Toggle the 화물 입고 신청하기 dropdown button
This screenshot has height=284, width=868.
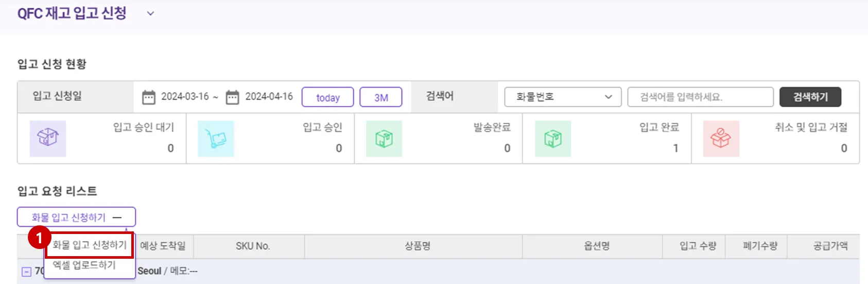(76, 217)
